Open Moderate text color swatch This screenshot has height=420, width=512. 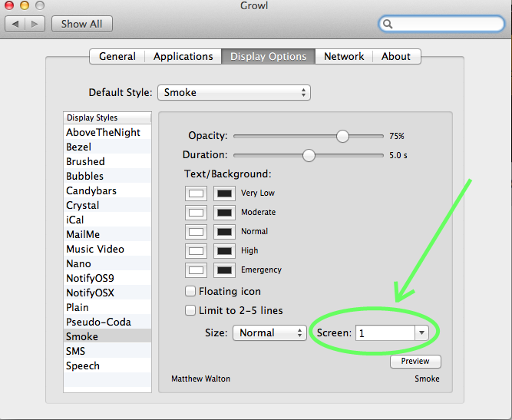point(196,213)
